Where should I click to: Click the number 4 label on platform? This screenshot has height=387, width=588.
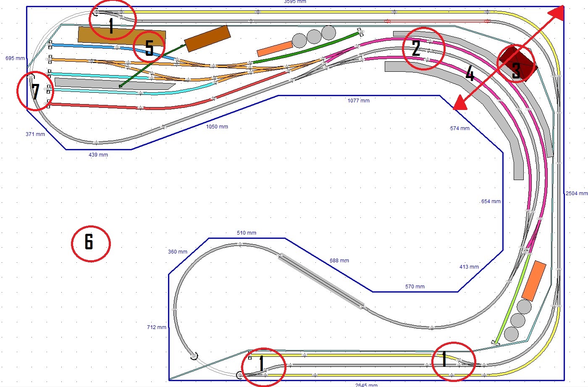(x=470, y=75)
